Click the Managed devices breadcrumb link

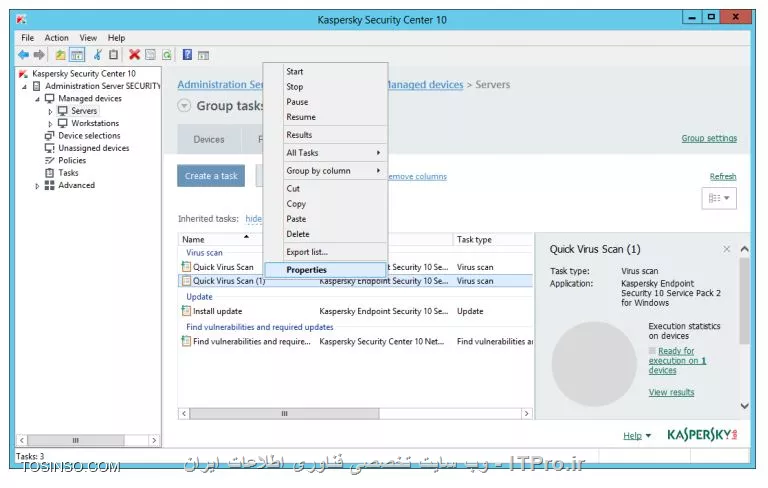point(425,85)
